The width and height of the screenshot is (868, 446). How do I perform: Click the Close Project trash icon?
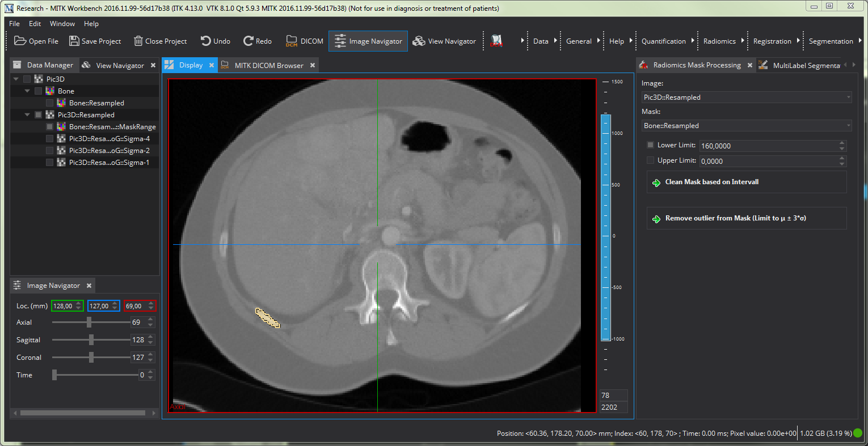[138, 41]
